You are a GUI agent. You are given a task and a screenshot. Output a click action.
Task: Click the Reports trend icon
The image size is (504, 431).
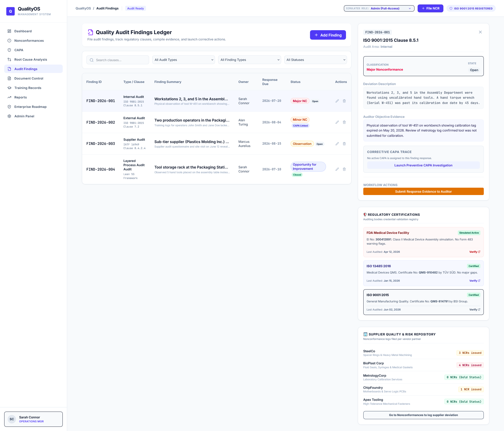tap(9, 97)
